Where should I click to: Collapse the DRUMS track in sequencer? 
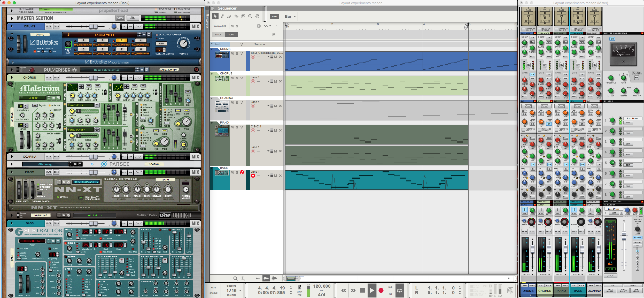[x=212, y=49]
